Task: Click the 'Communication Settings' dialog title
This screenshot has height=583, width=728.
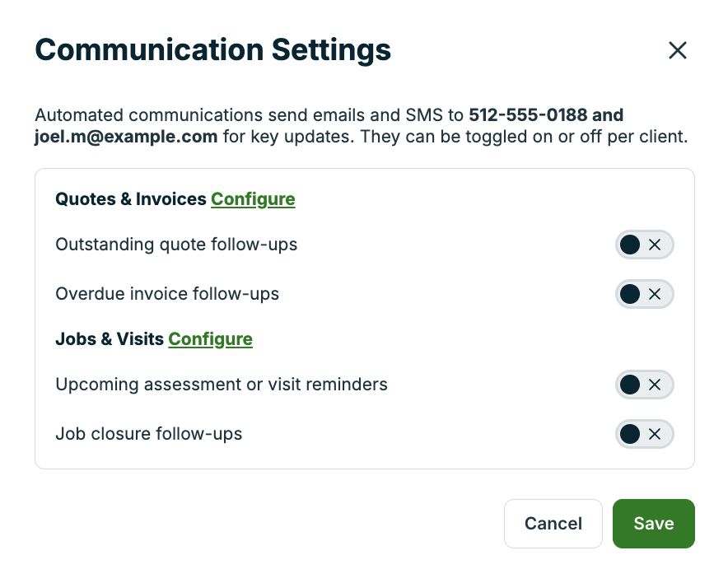Action: pos(212,50)
